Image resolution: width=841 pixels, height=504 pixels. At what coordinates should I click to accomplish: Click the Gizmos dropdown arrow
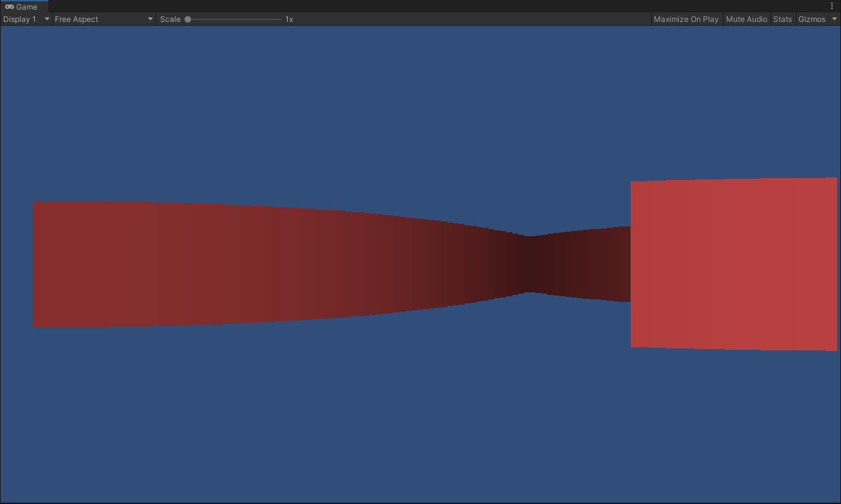(834, 19)
